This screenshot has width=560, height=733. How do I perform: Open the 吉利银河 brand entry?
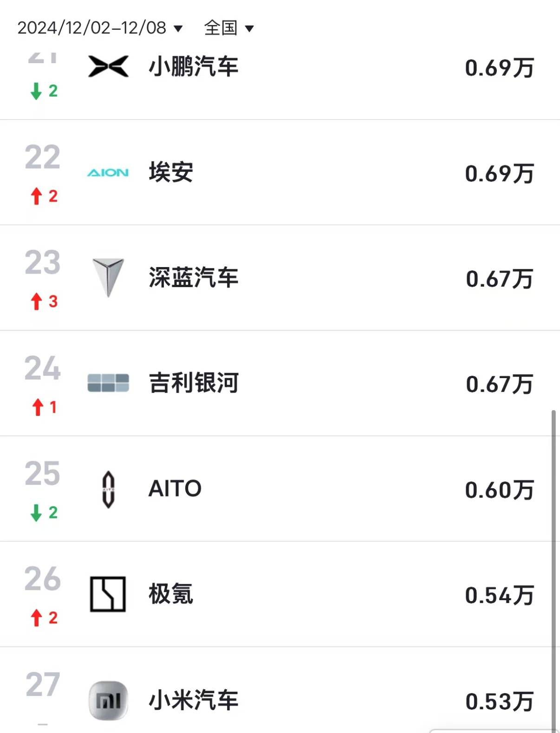(194, 383)
